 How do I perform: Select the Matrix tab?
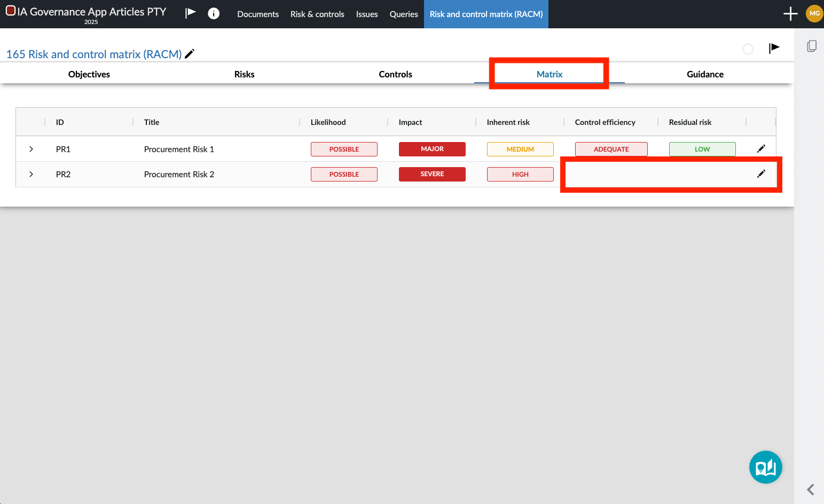click(550, 74)
